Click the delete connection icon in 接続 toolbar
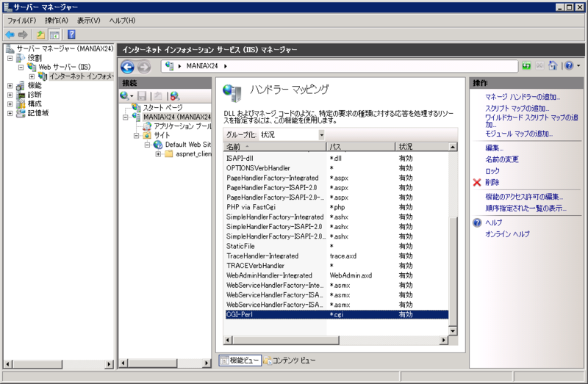The image size is (588, 384). pos(174,96)
